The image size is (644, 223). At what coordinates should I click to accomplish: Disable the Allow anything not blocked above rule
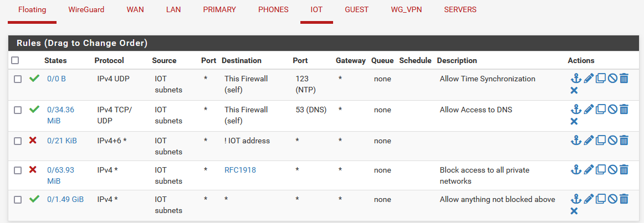coord(612,199)
